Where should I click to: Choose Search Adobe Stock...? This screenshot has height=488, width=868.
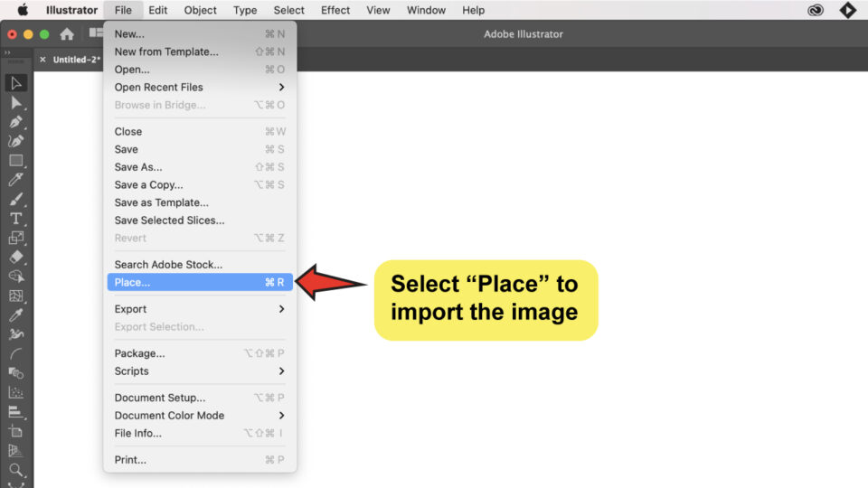[x=200, y=265]
